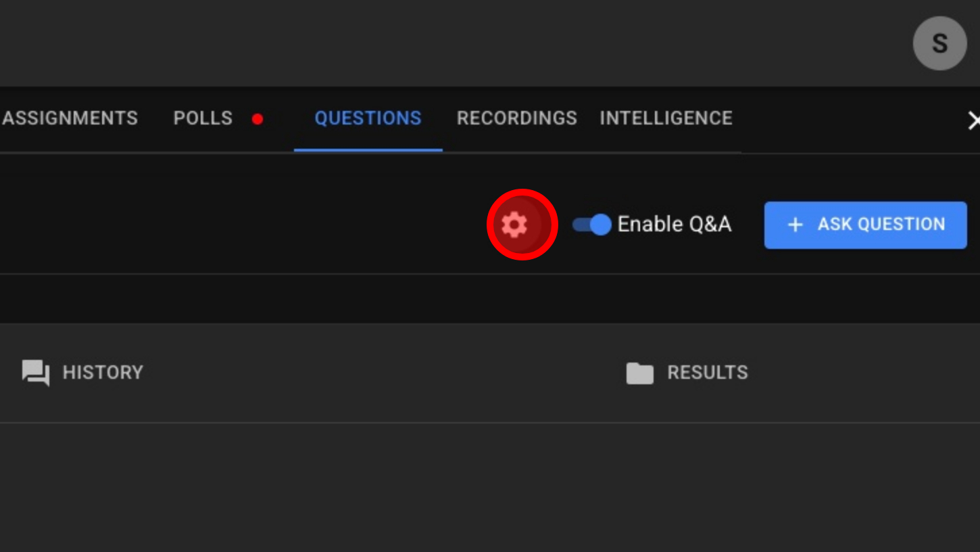Click the "Enable Q&A" label text
The image size is (980, 552).
[674, 225]
